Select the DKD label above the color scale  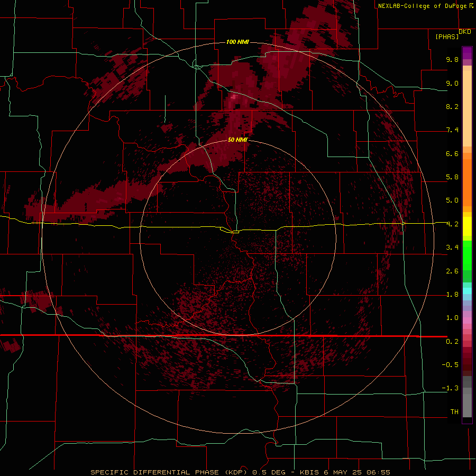click(465, 32)
